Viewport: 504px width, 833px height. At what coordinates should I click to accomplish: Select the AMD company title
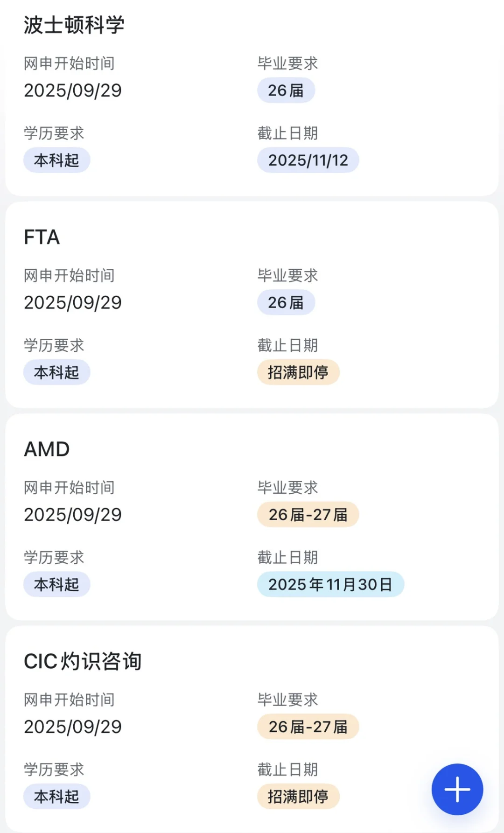coord(47,449)
